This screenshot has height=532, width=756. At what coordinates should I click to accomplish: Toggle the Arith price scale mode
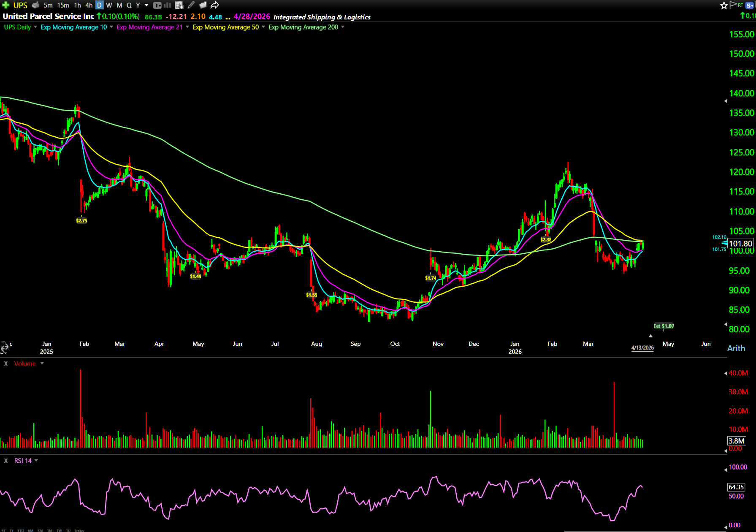tap(736, 348)
